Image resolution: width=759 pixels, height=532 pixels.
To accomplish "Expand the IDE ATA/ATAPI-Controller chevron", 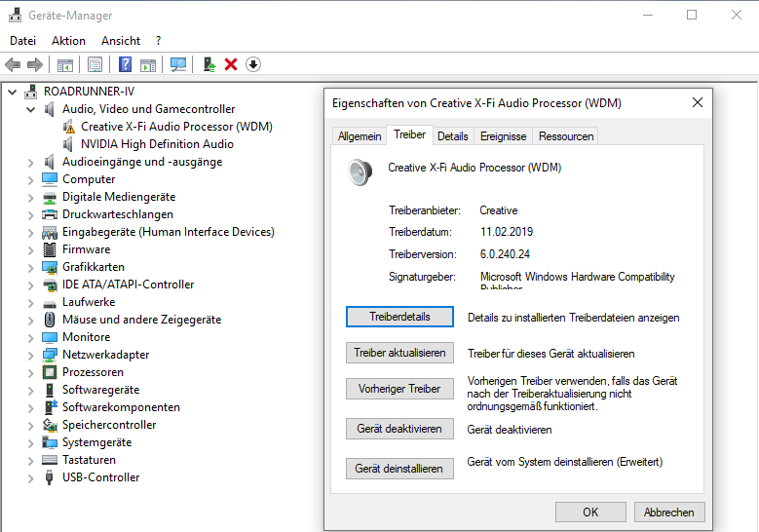I will click(x=31, y=285).
